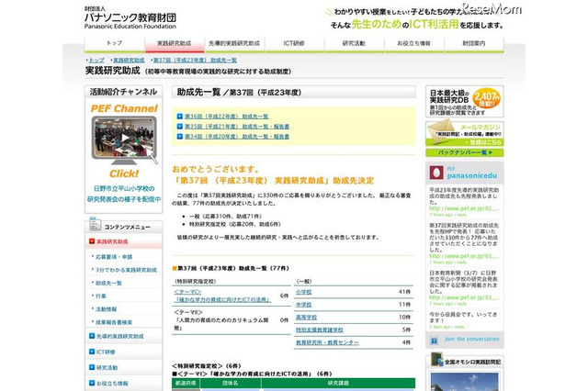588x391 pixels.
Task: Click the 高等学校 category link
Action: tap(306, 318)
